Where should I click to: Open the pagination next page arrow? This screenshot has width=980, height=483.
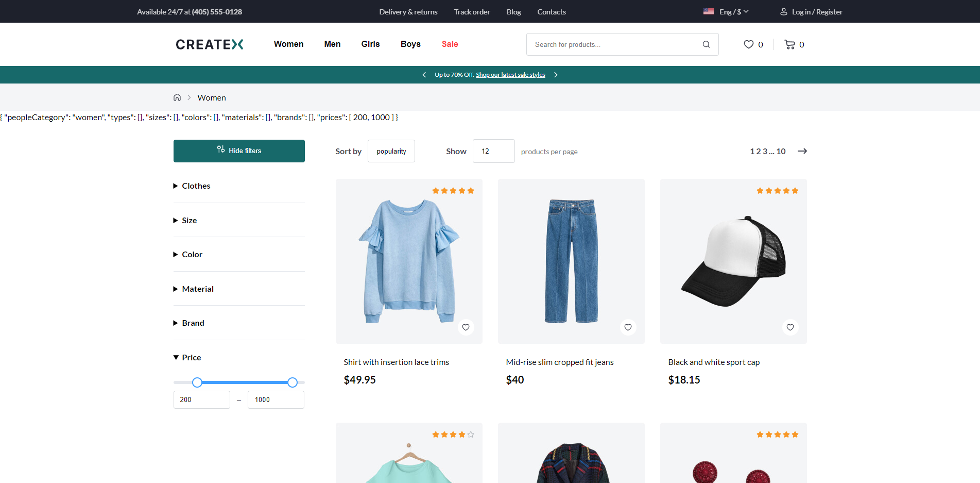(802, 151)
